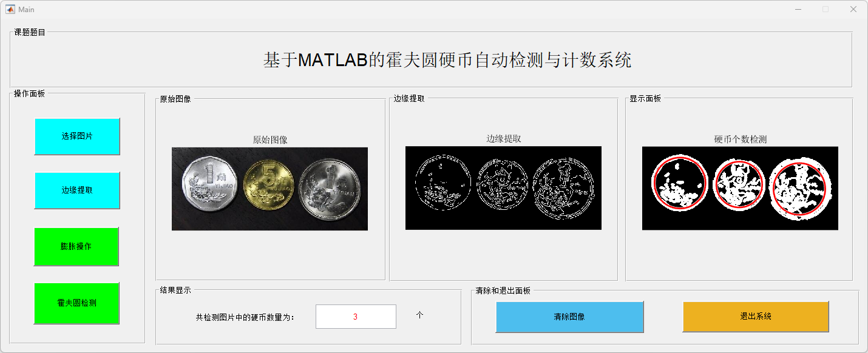Click the 选择图片 button
Screen dimensions: 868x353
coord(77,136)
